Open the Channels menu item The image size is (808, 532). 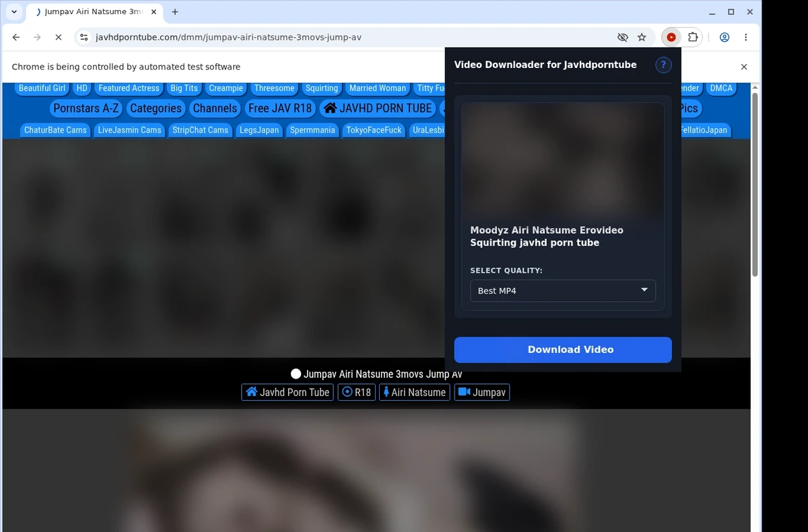[x=215, y=108]
